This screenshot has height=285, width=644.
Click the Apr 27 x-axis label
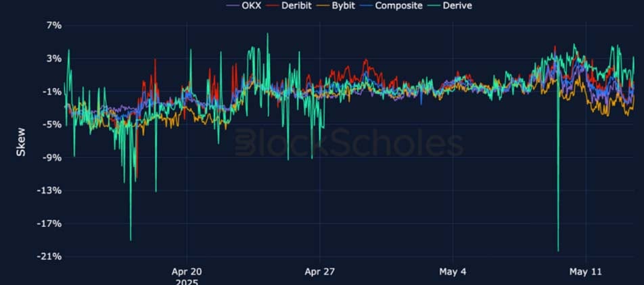320,271
